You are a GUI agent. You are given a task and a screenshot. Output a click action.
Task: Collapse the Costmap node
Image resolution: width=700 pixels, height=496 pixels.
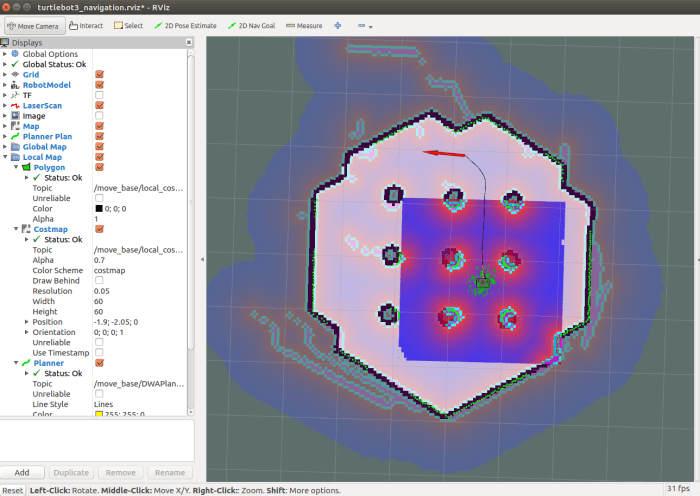pos(16,229)
